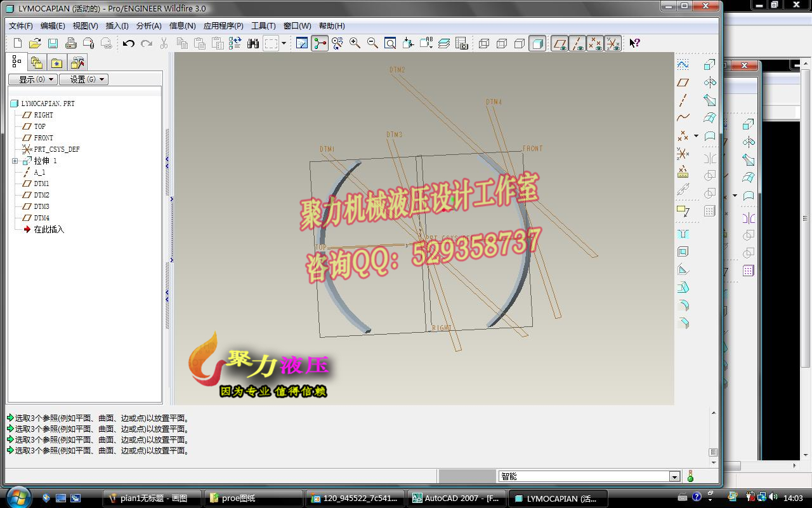Toggle coordinate system display visibility
Viewport: 812px width, 508px height.
pos(612,43)
